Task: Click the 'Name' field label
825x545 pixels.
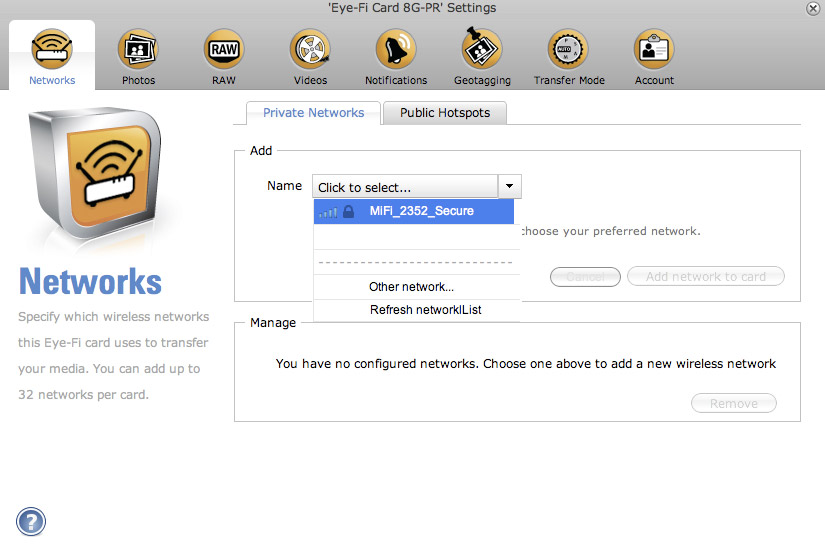Action: [284, 186]
